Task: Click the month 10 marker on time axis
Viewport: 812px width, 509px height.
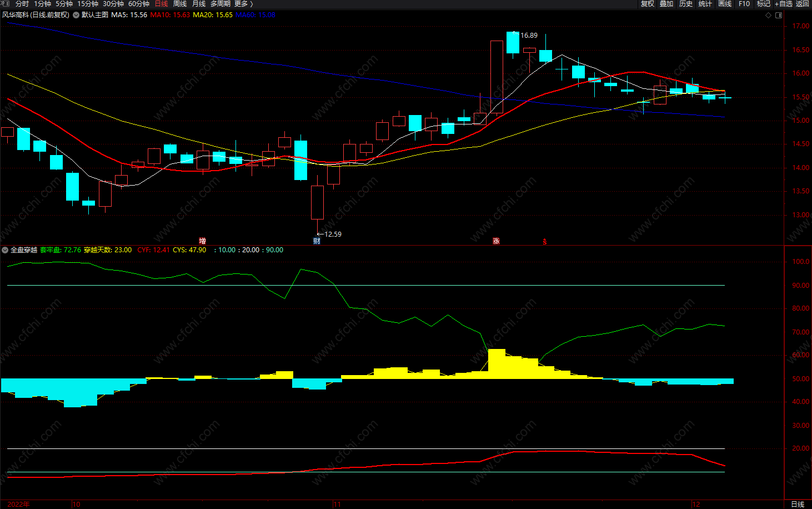Action: [x=76, y=505]
